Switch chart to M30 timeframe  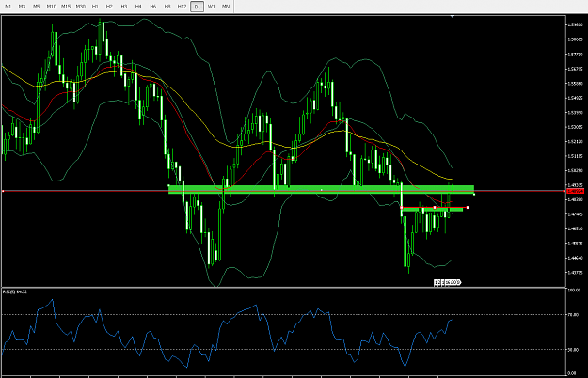pyautogui.click(x=81, y=7)
